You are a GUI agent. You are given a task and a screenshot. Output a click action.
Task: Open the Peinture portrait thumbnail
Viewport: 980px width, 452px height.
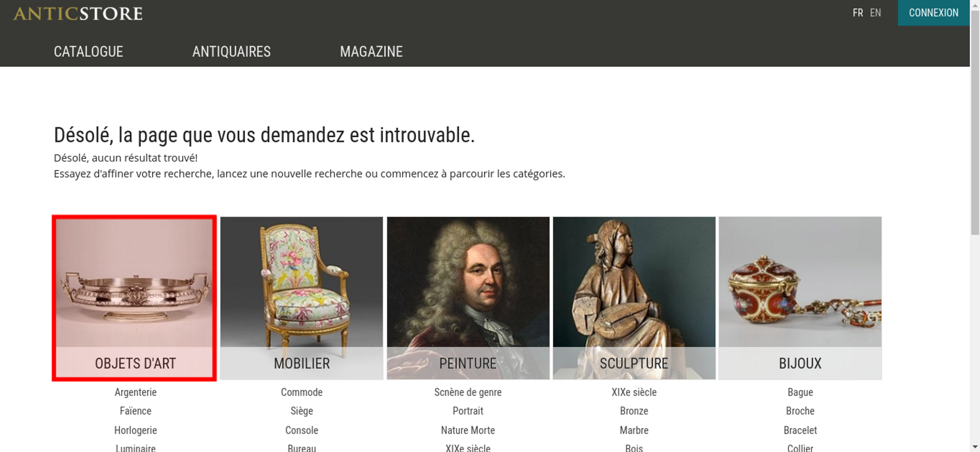468,298
